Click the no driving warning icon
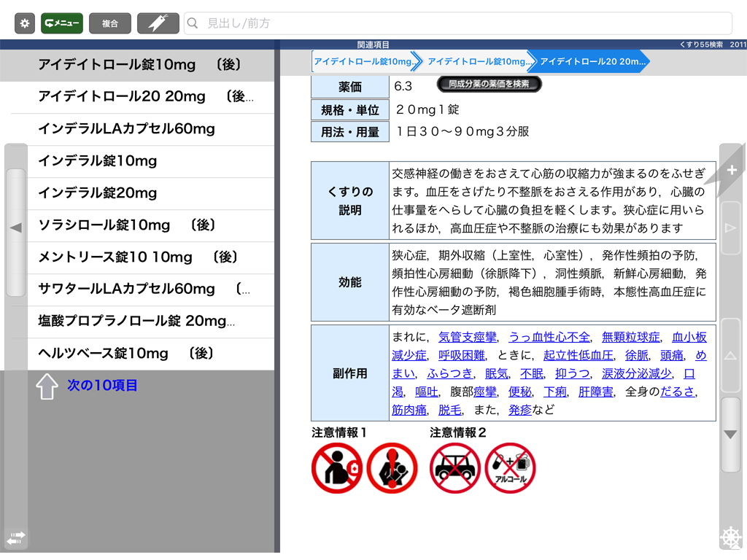Image resolution: width=747 pixels, height=560 pixels. pos(455,467)
